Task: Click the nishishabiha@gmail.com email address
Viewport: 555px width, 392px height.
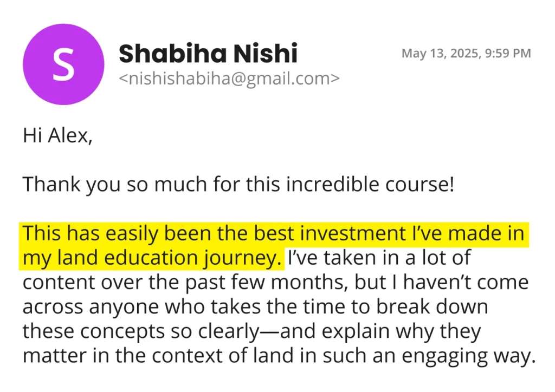Action: pyautogui.click(x=229, y=79)
